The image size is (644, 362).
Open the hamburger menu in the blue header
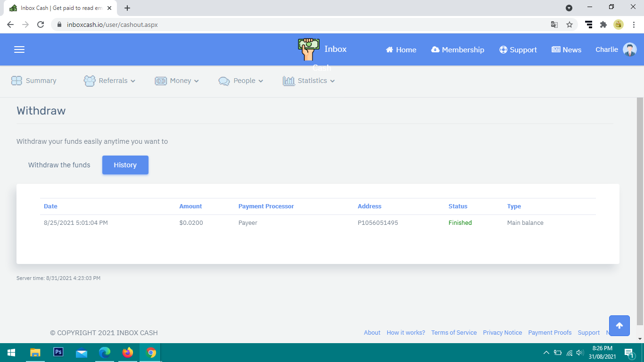pyautogui.click(x=19, y=49)
